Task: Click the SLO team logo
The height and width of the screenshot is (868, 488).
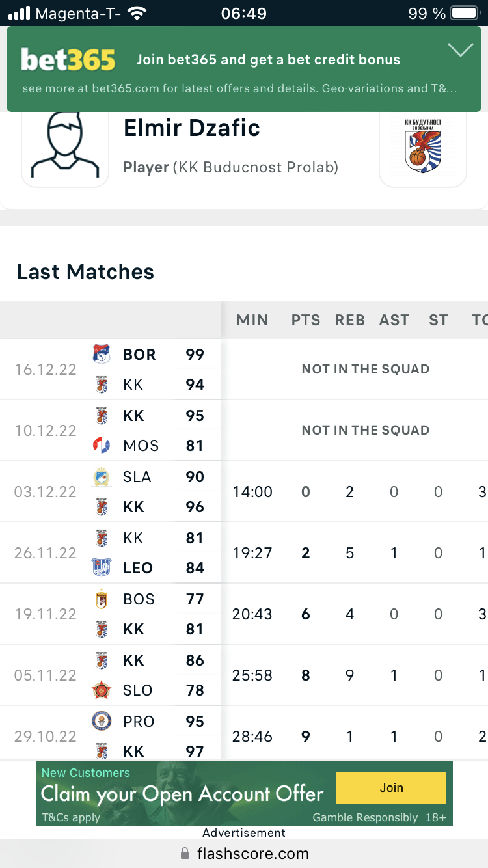Action: (x=102, y=690)
